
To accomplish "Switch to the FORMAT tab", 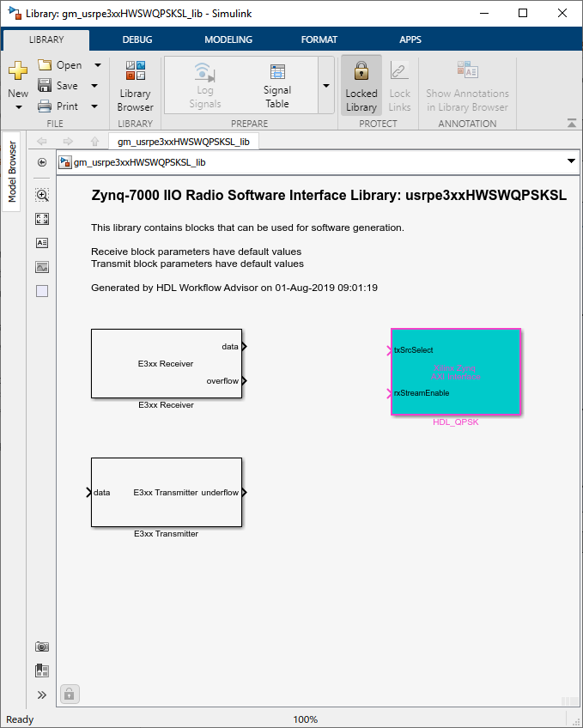I will [319, 39].
